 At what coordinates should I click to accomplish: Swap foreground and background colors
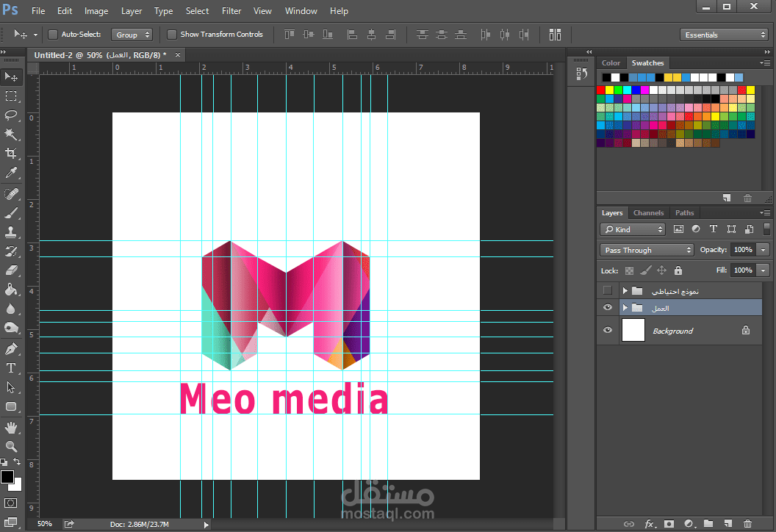(x=18, y=461)
